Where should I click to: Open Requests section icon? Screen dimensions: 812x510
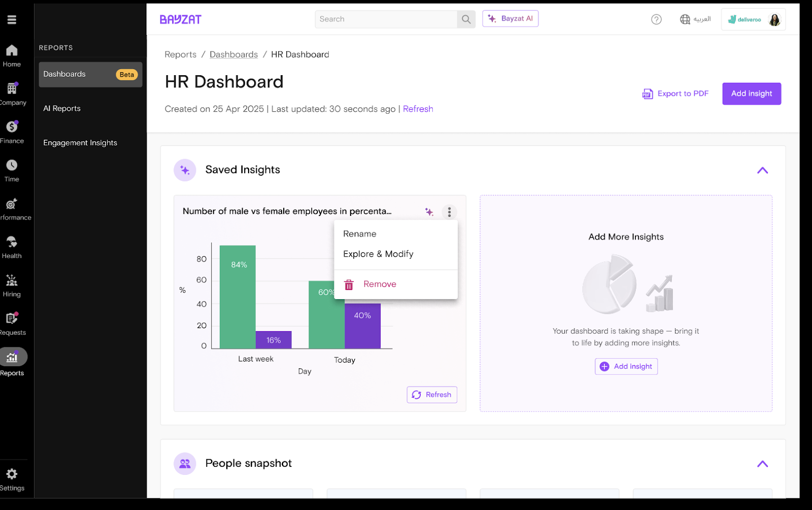click(12, 318)
